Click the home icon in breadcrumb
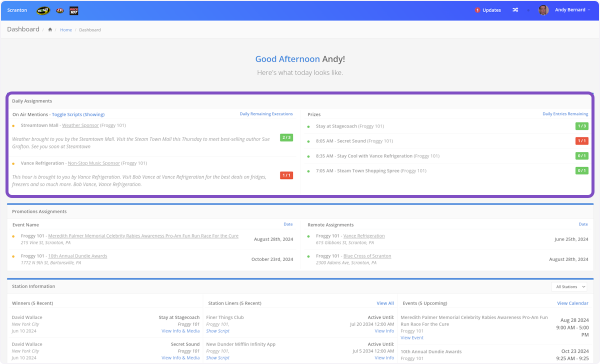Viewport: 600px width, 364px height. click(x=50, y=30)
